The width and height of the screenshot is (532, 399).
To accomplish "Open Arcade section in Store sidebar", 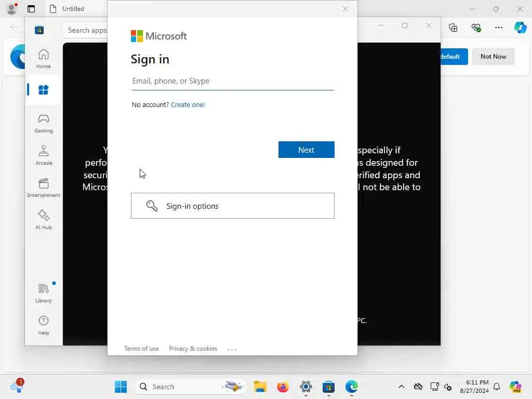I will coord(44,155).
